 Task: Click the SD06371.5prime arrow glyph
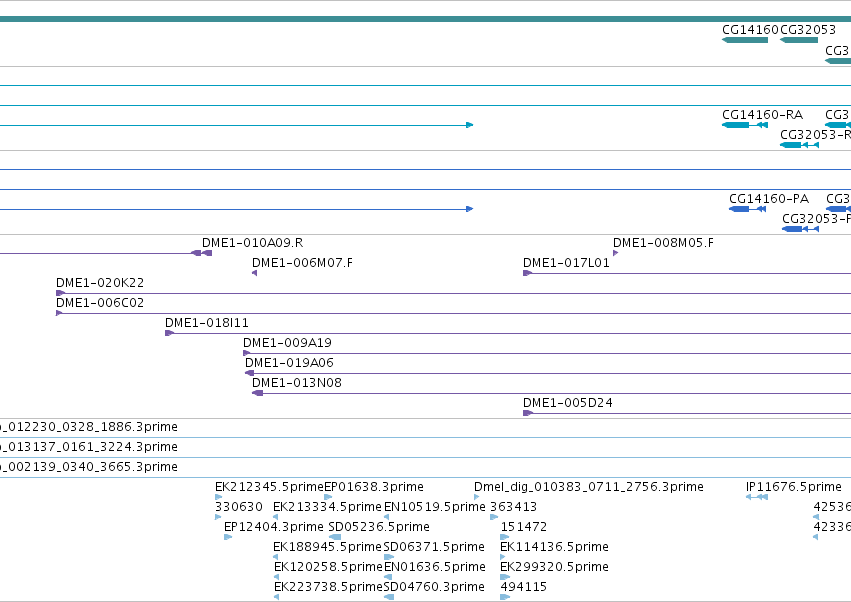[389, 557]
